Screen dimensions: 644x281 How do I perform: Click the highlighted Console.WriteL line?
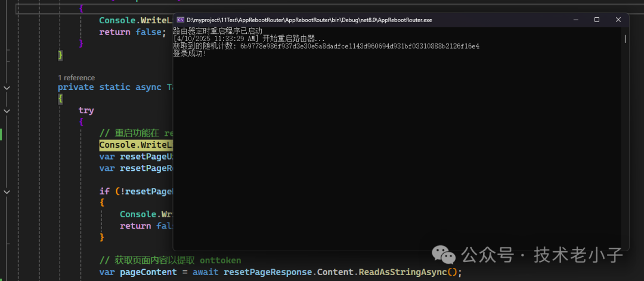(135, 145)
